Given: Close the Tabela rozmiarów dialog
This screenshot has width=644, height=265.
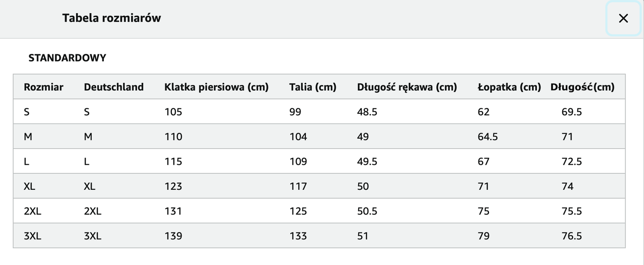Looking at the screenshot, I should point(623,18).
